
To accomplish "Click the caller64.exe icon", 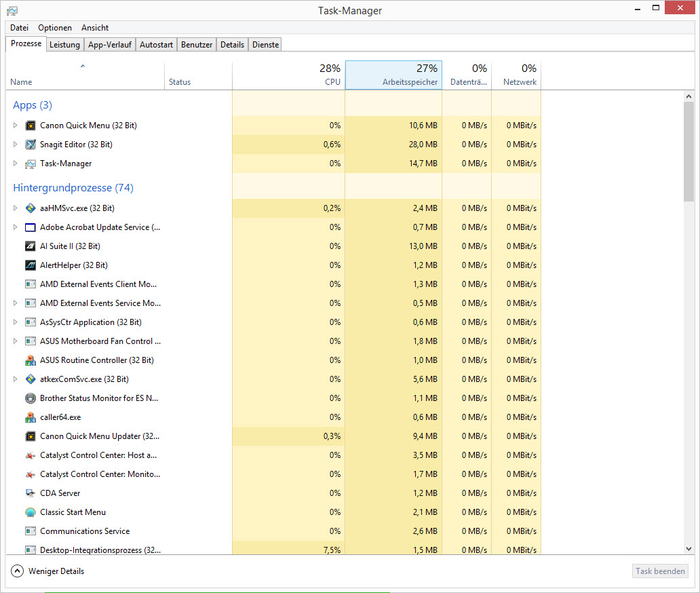I will tap(31, 417).
